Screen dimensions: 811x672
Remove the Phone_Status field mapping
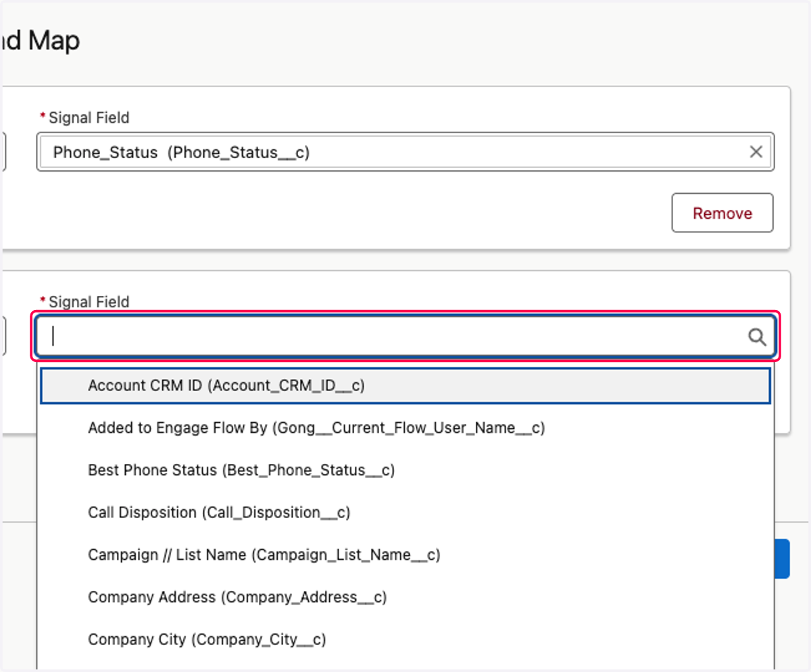click(x=722, y=213)
